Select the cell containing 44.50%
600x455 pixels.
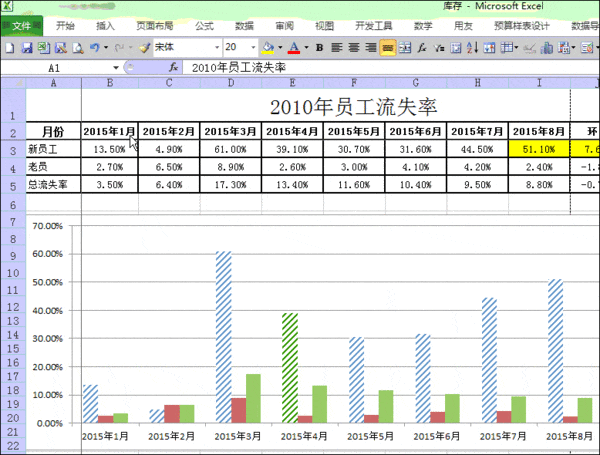(478, 149)
